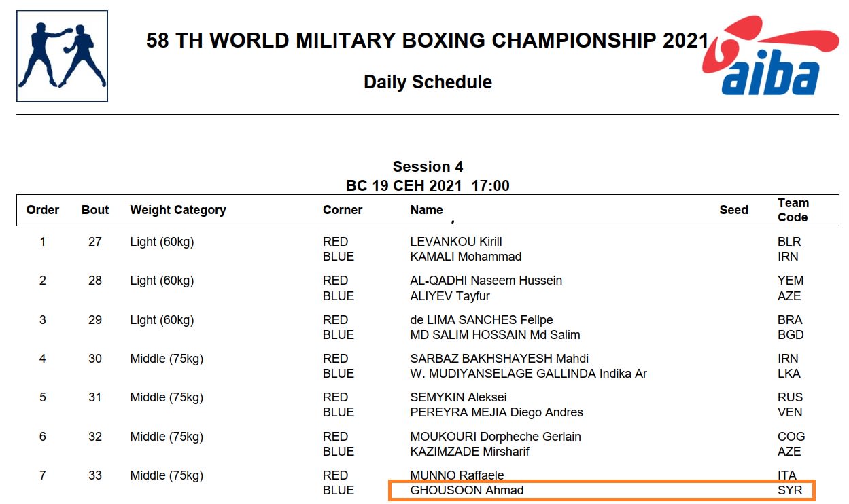
Task: Click the Daily Schedule subtitle
Action: click(x=428, y=82)
